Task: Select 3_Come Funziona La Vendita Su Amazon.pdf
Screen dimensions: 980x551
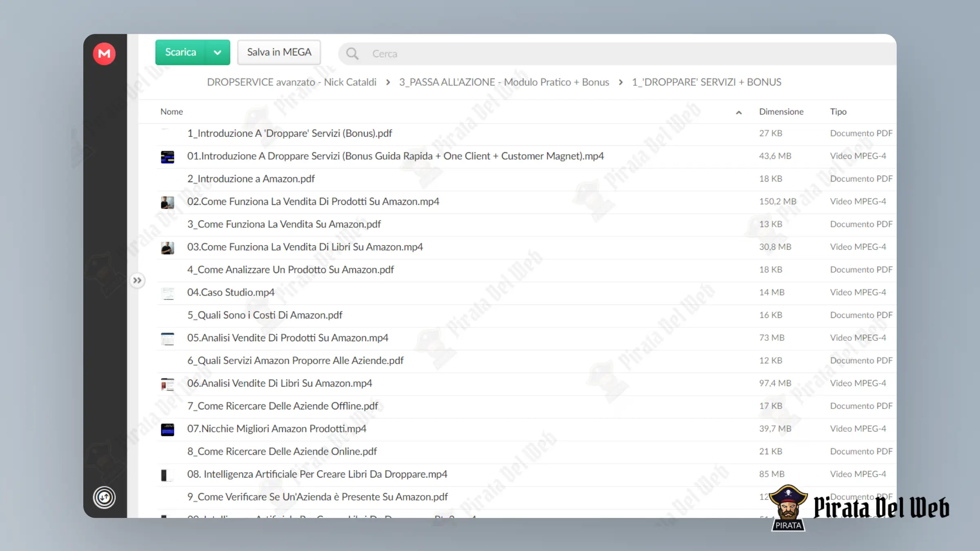Action: coord(284,224)
